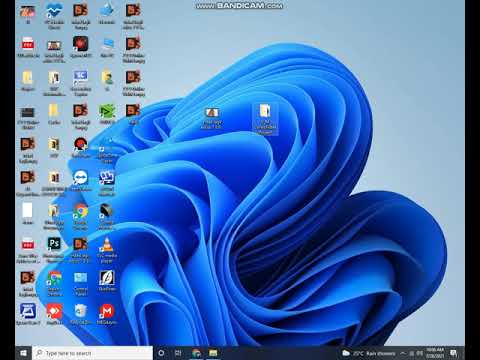Screen dimensions: 480x360
Task: Select the blue SC screen capture icon
Action: pos(80,77)
